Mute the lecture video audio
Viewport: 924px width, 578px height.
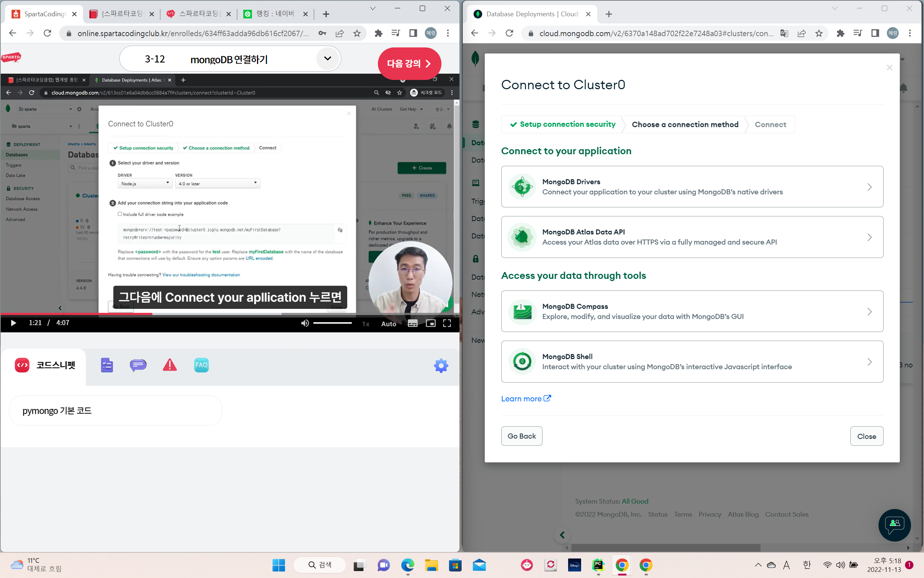click(x=305, y=323)
